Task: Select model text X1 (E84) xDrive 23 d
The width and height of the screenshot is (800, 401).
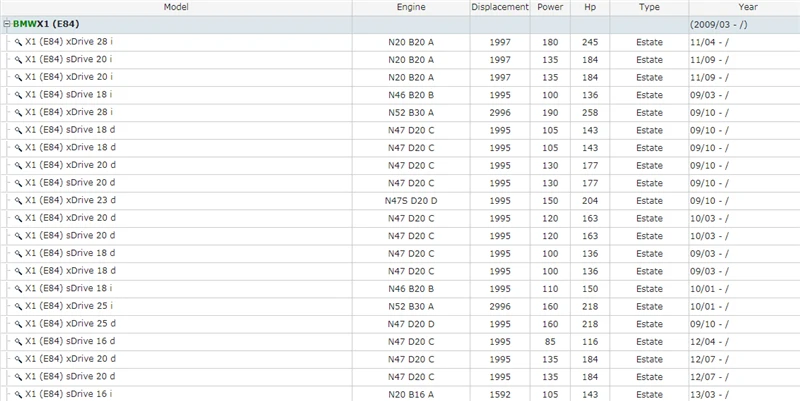Action: [x=70, y=200]
